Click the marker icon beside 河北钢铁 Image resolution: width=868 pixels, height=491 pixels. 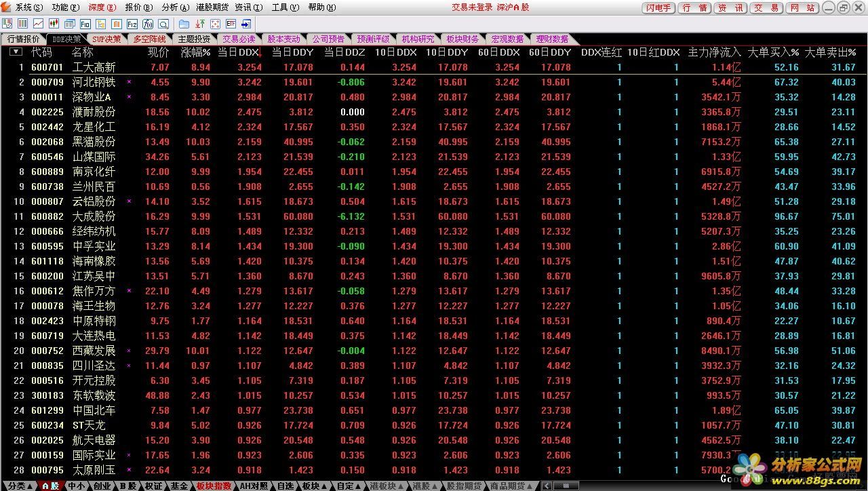(129, 82)
